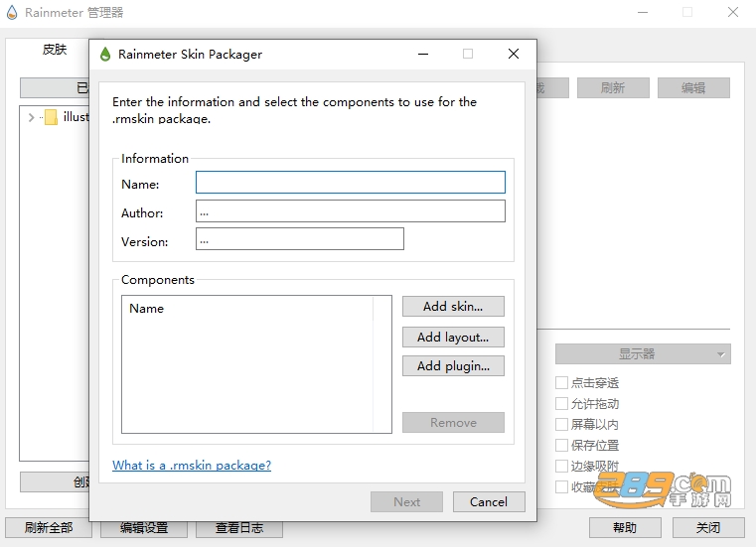Image resolution: width=756 pixels, height=547 pixels.
Task: Click the Add skin... button
Action: pyautogui.click(x=453, y=307)
